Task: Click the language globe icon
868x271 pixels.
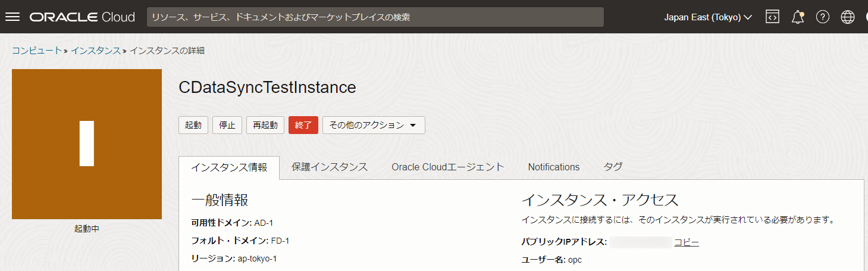Action: [848, 17]
